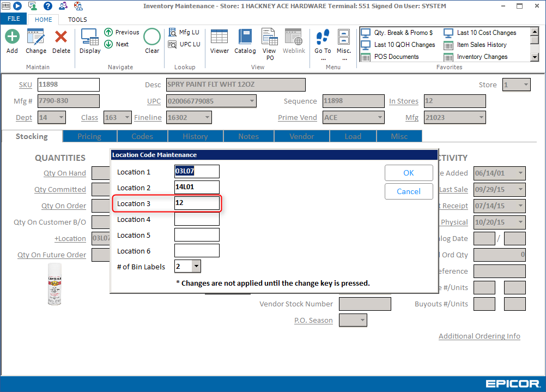Switch to the Load tab
546x392 pixels.
[353, 136]
